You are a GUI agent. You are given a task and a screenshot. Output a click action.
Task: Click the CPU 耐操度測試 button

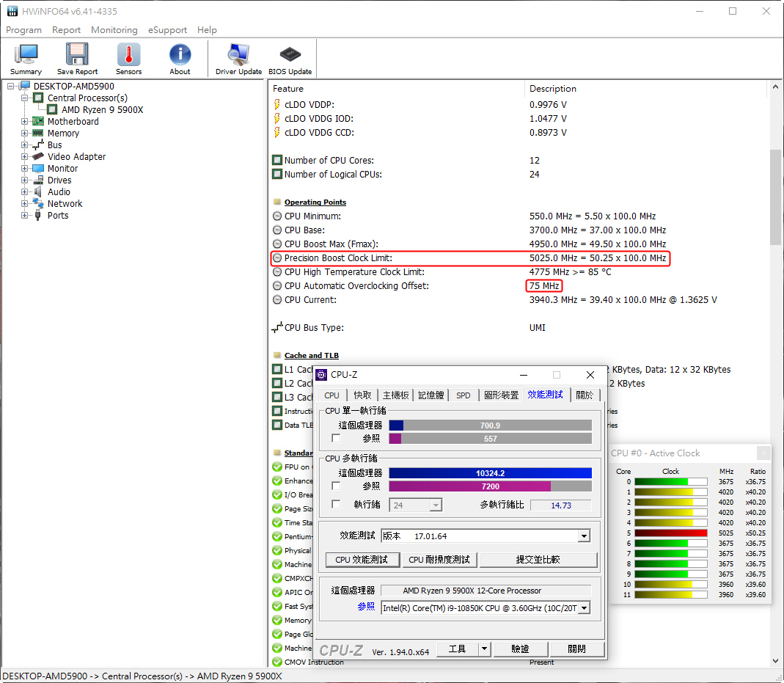(439, 560)
